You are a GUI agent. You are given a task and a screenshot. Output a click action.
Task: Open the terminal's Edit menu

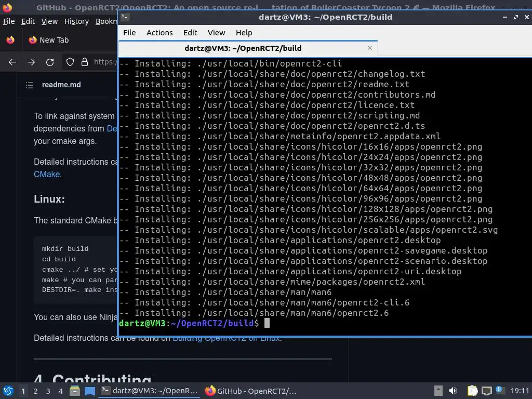coord(190,33)
